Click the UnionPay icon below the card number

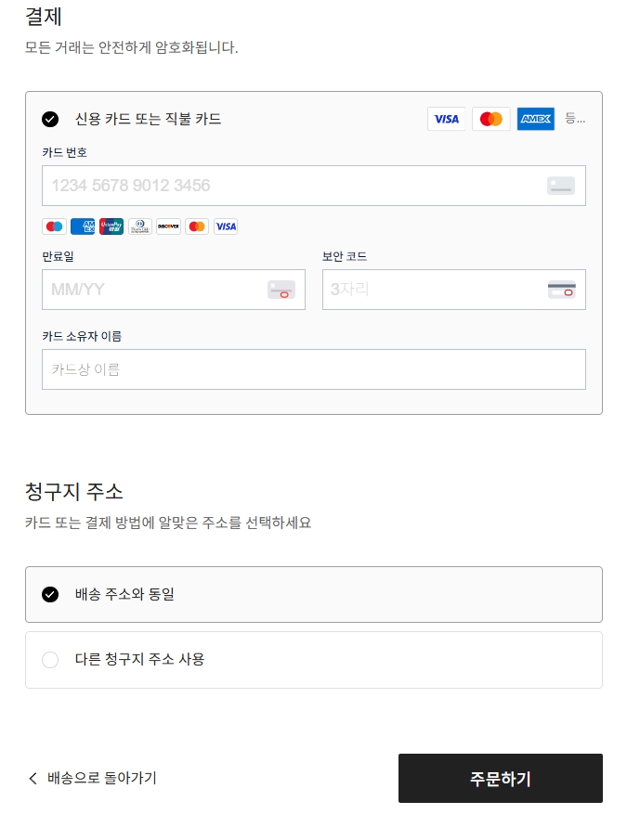coord(111,226)
